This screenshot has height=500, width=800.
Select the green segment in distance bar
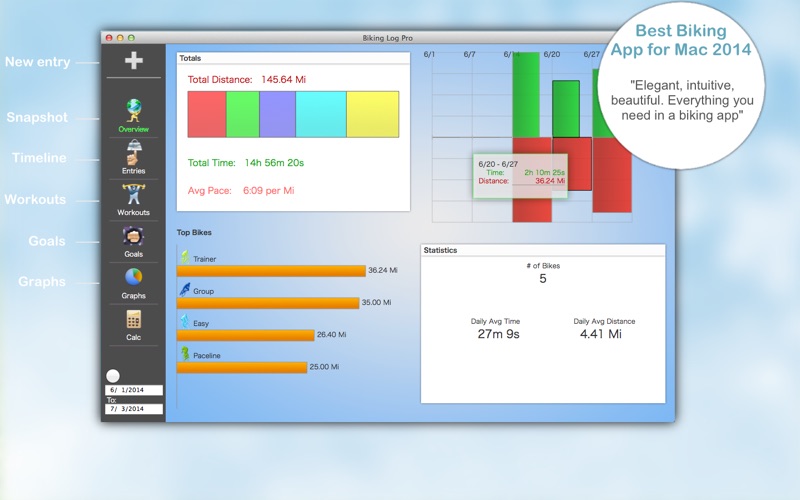tap(243, 114)
